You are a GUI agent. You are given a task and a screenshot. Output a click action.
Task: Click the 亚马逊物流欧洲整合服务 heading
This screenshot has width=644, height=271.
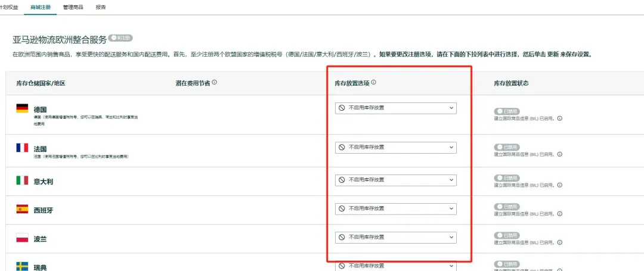coord(60,39)
